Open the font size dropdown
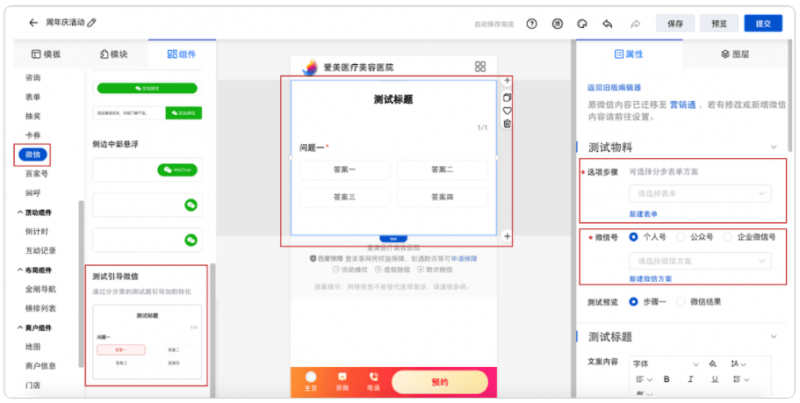 point(738,364)
